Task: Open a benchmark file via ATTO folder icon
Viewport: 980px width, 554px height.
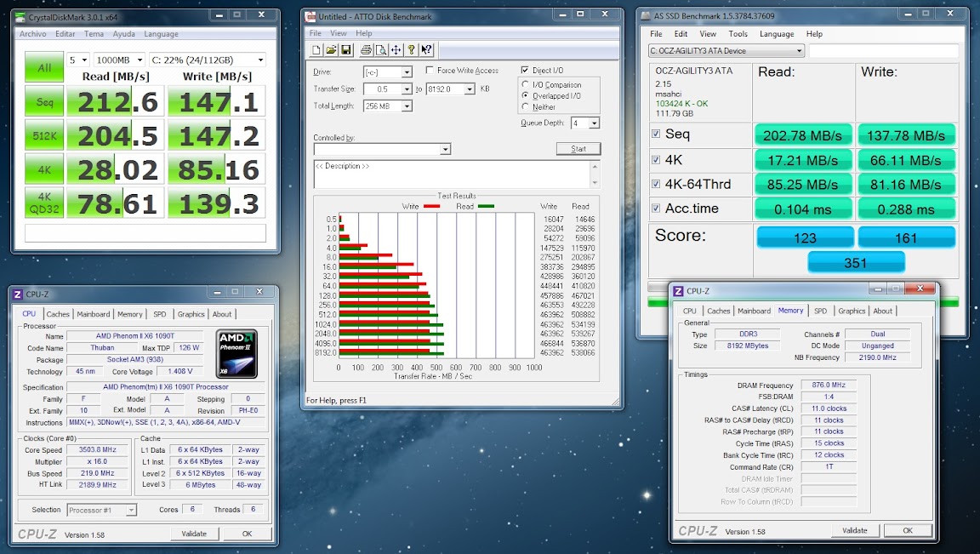Action: click(331, 50)
